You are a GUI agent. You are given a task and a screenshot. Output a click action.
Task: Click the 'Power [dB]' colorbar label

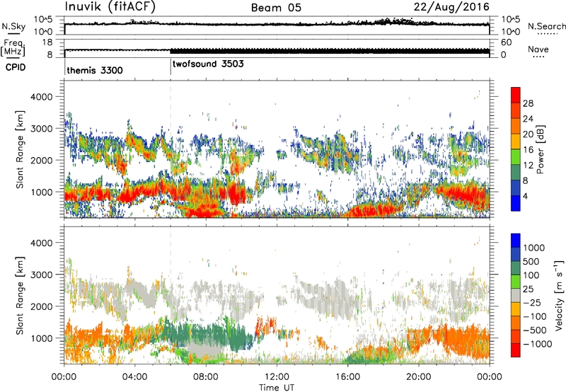[541, 149]
